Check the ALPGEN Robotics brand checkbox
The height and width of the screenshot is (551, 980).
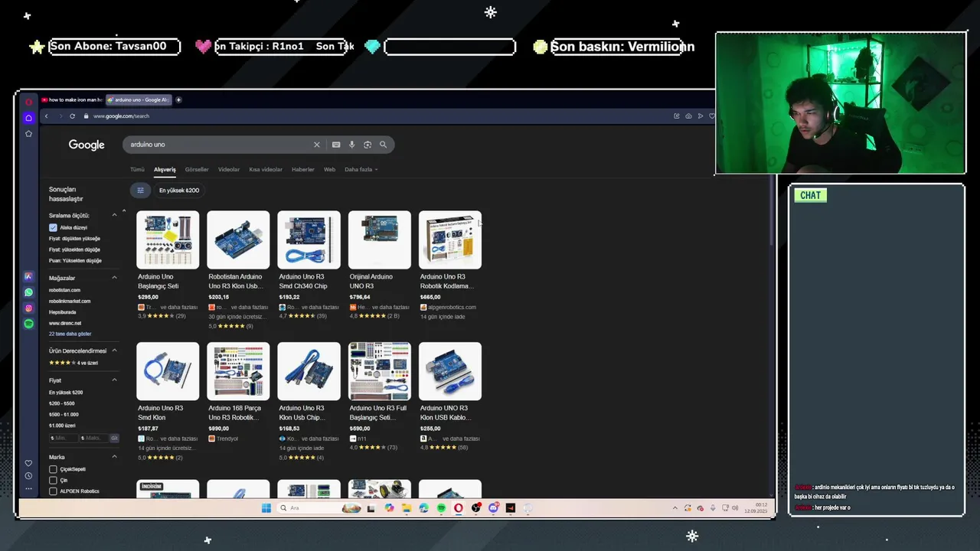click(x=53, y=491)
